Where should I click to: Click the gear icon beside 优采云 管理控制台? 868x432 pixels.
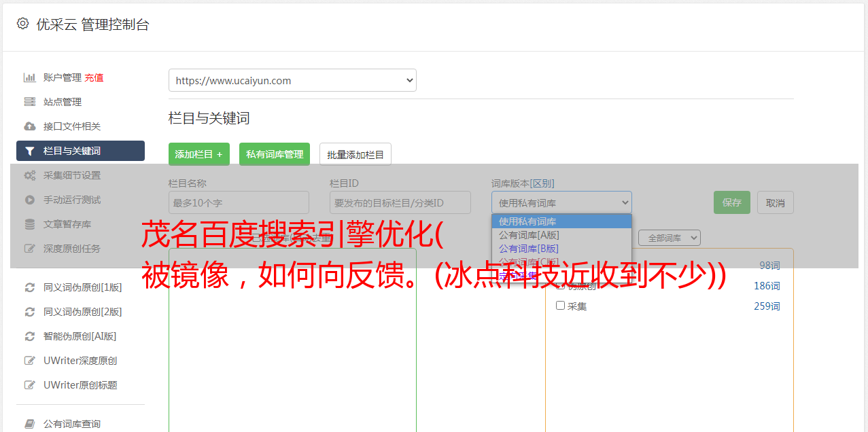click(x=22, y=24)
